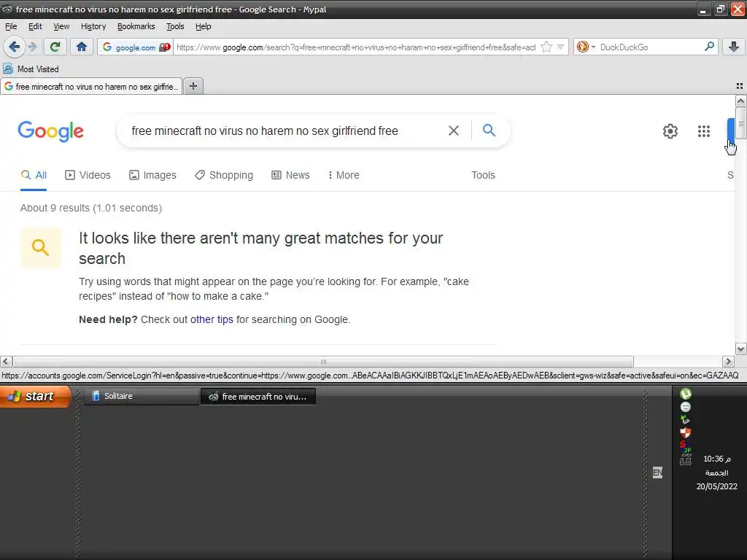Image resolution: width=747 pixels, height=560 pixels.
Task: Open the Tools menu in menu bar
Action: [x=175, y=26]
